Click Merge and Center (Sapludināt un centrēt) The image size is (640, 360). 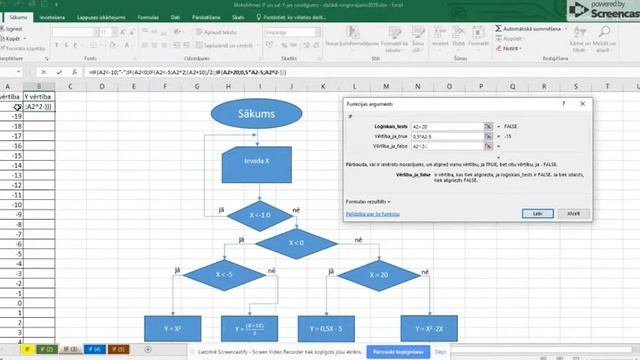pyautogui.click(x=224, y=45)
